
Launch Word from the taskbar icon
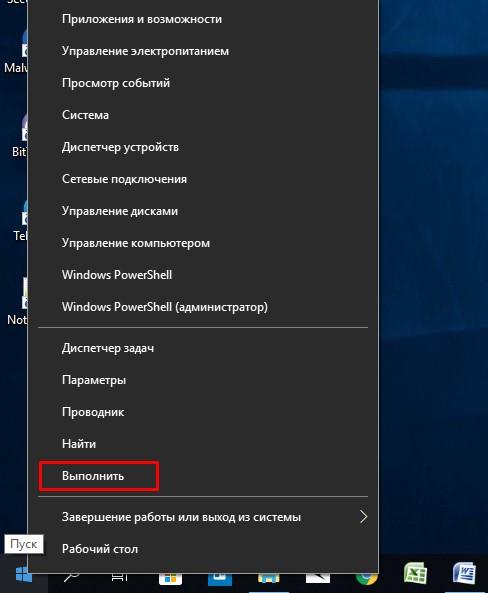coord(465,574)
